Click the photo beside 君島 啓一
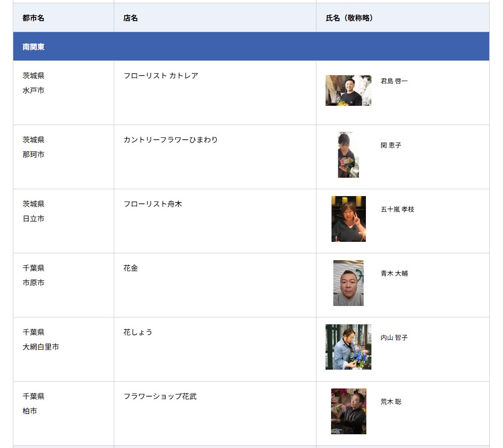 (x=348, y=91)
